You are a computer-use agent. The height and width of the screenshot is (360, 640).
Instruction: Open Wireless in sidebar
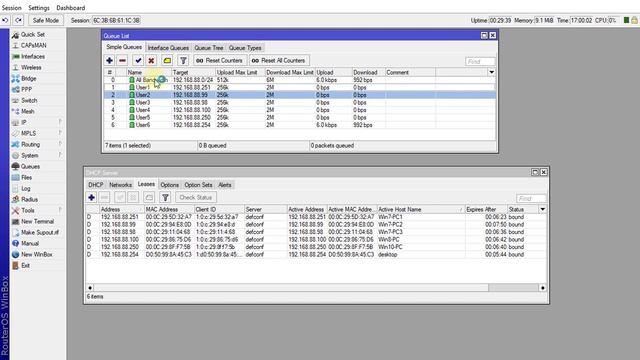[31, 68]
